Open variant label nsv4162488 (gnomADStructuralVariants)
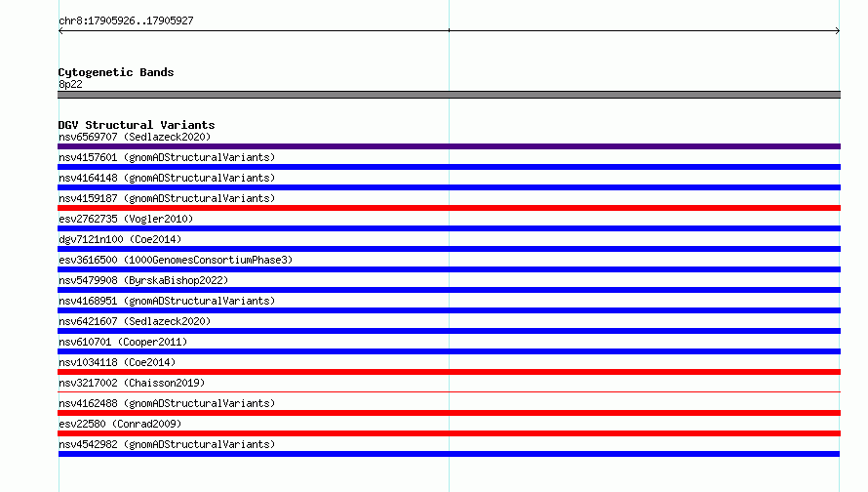Screen dimensions: 868x492 tap(167, 403)
